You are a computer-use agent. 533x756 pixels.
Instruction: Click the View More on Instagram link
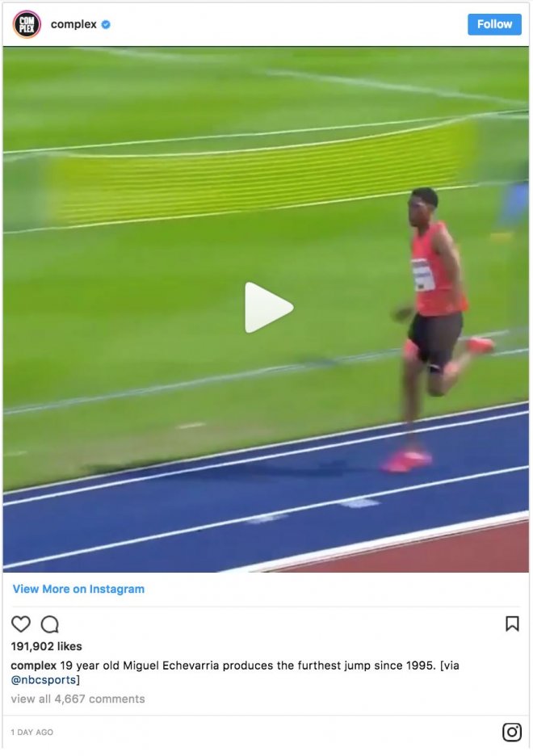[78, 589]
